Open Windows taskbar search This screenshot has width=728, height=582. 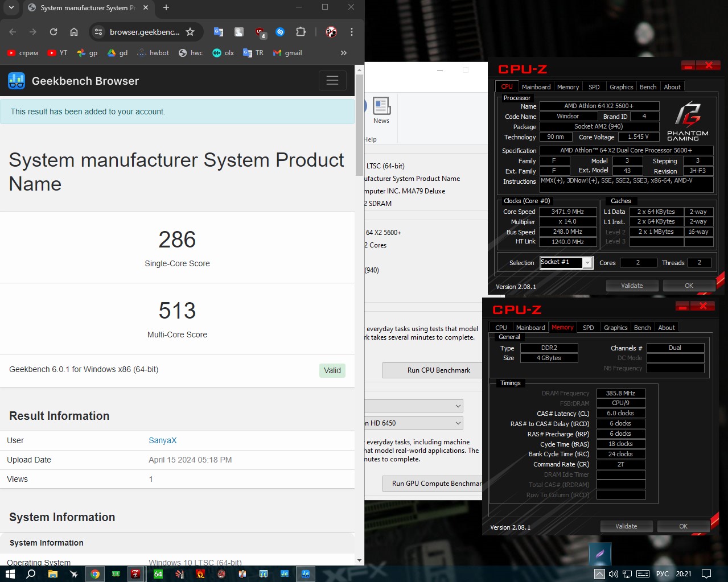pyautogui.click(x=31, y=573)
